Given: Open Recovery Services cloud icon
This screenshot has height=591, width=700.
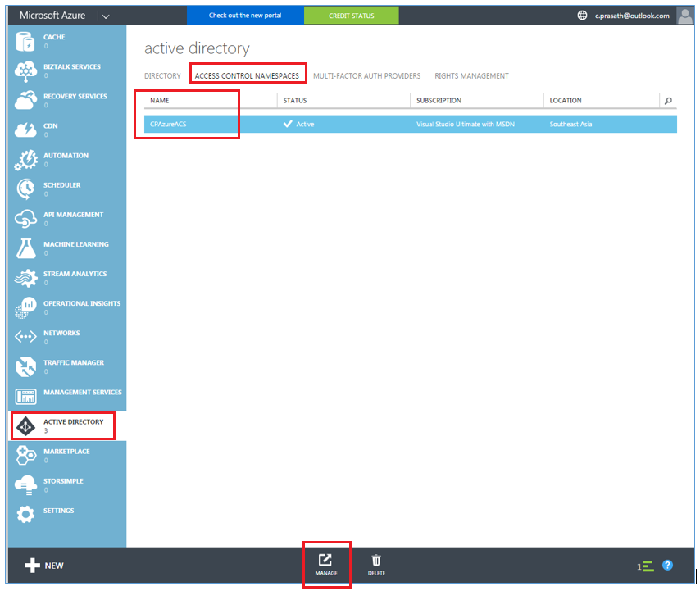Looking at the screenshot, I should [x=25, y=101].
